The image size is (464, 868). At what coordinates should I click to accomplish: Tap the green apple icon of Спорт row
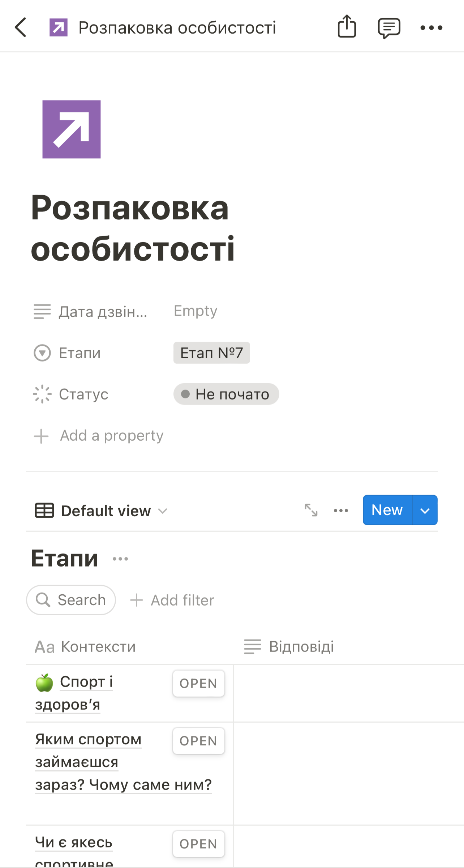[x=44, y=683]
